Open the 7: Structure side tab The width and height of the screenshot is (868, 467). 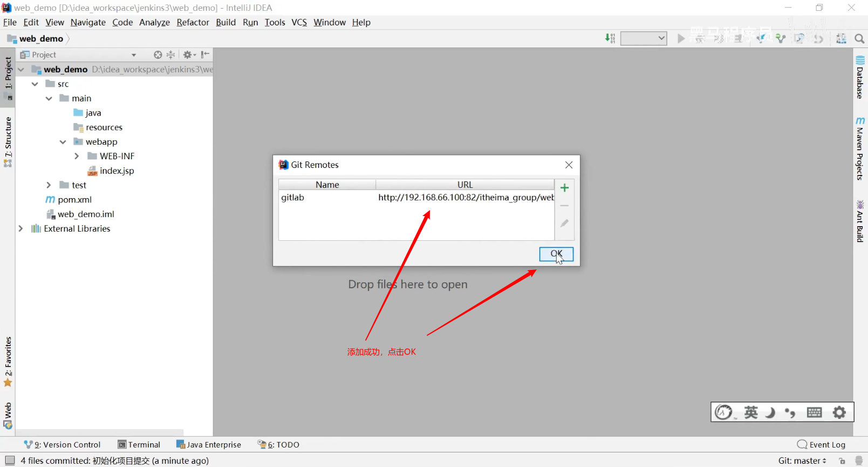8,141
